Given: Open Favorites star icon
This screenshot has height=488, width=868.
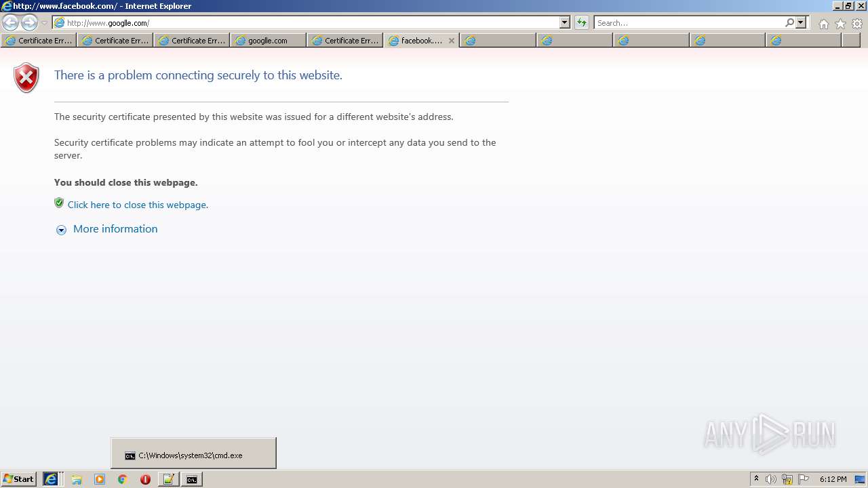Looking at the screenshot, I should (x=840, y=24).
